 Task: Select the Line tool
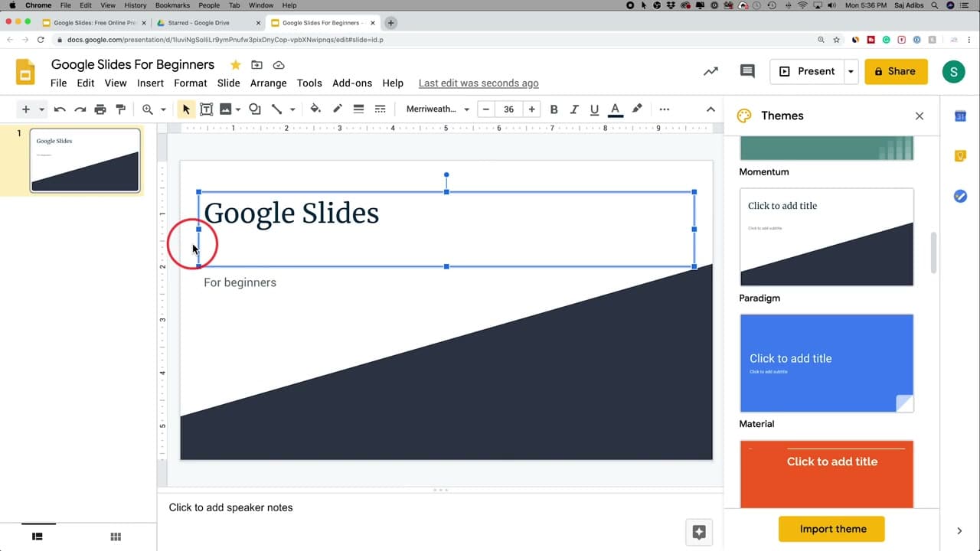tap(276, 109)
